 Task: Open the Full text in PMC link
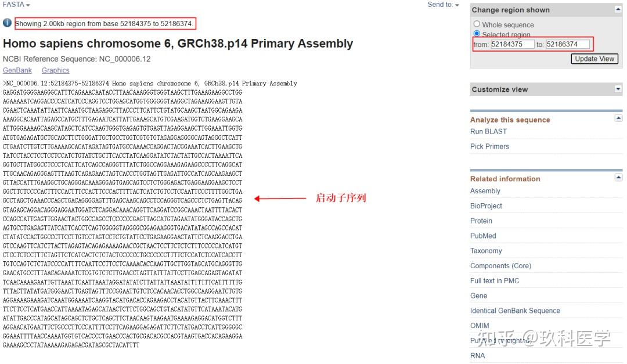495,281
